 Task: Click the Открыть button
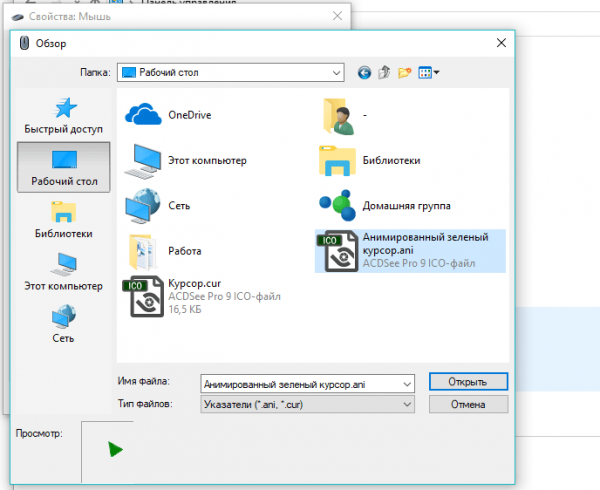click(x=468, y=382)
